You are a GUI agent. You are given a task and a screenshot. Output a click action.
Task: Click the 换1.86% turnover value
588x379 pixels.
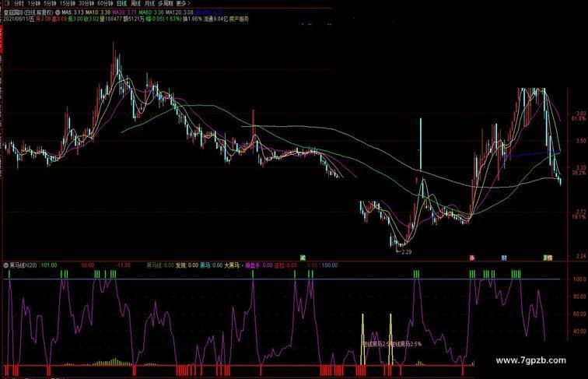click(x=192, y=19)
